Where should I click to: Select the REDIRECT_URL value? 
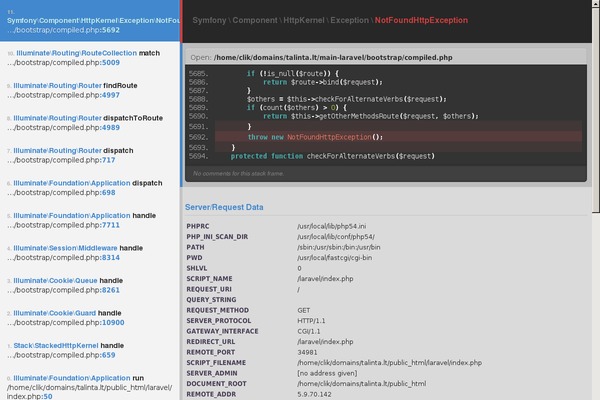tap(325, 342)
